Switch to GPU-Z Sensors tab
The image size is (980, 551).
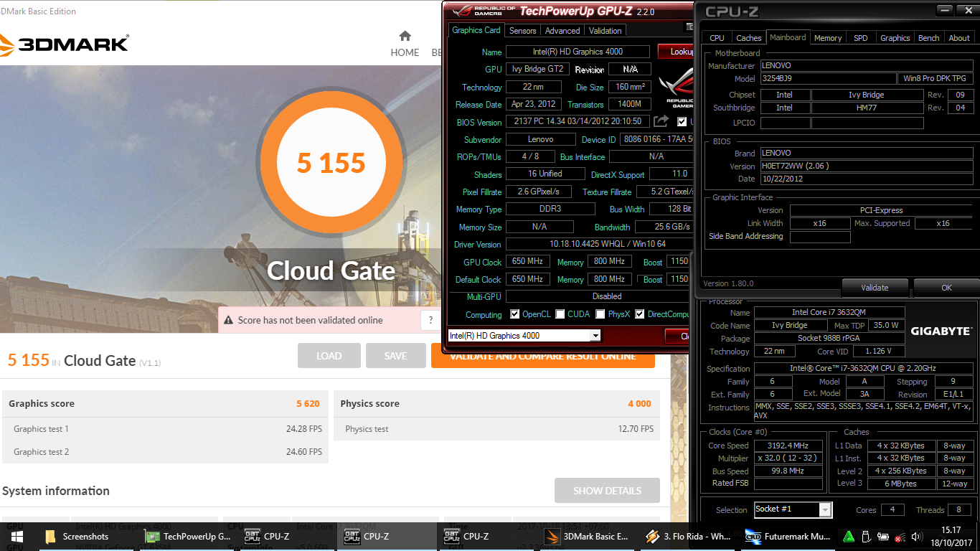click(x=522, y=30)
